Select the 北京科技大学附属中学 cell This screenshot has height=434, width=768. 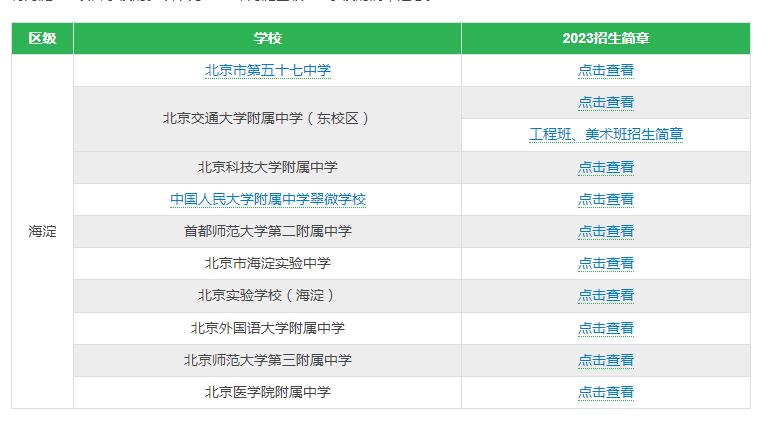(267, 168)
